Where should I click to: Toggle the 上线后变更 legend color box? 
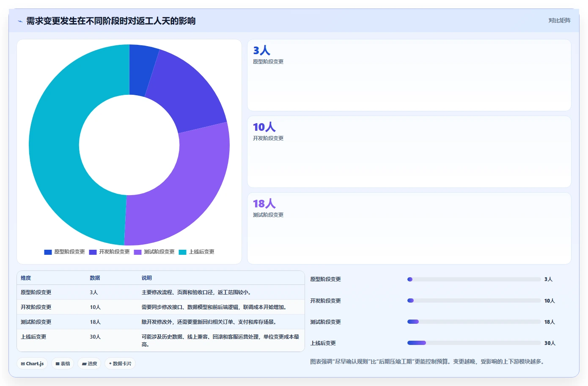[x=182, y=252]
